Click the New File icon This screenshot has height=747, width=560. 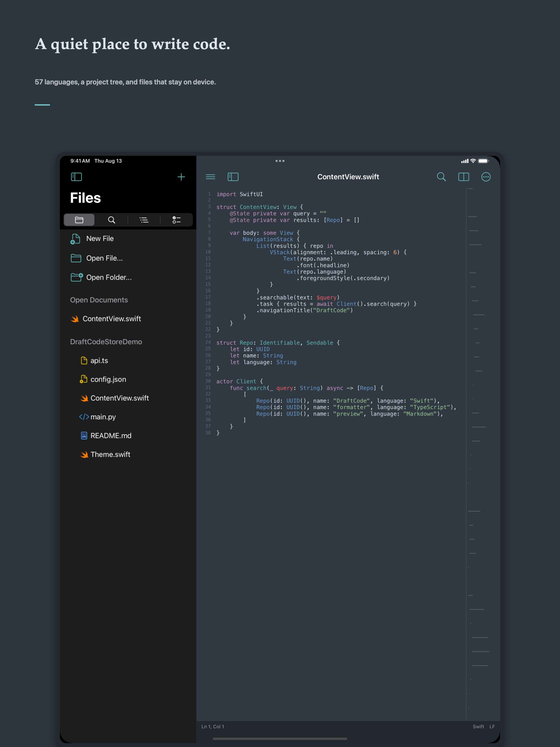click(75, 239)
